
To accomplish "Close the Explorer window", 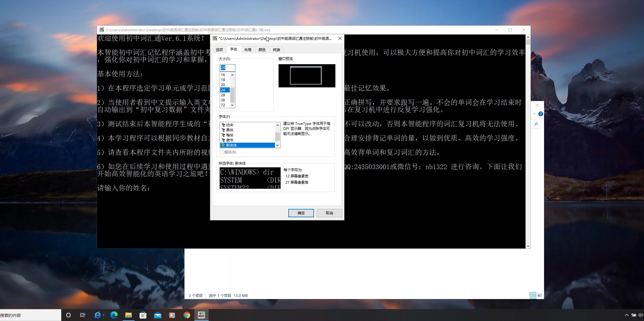I will click(537, 105).
